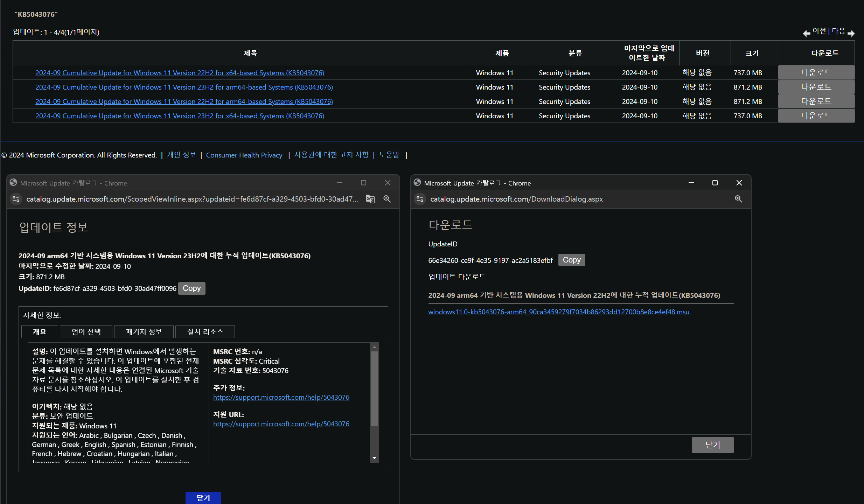This screenshot has width=864, height=504.
Task: Click 다운로드 button for 22H2 x64 row
Action: (x=816, y=73)
